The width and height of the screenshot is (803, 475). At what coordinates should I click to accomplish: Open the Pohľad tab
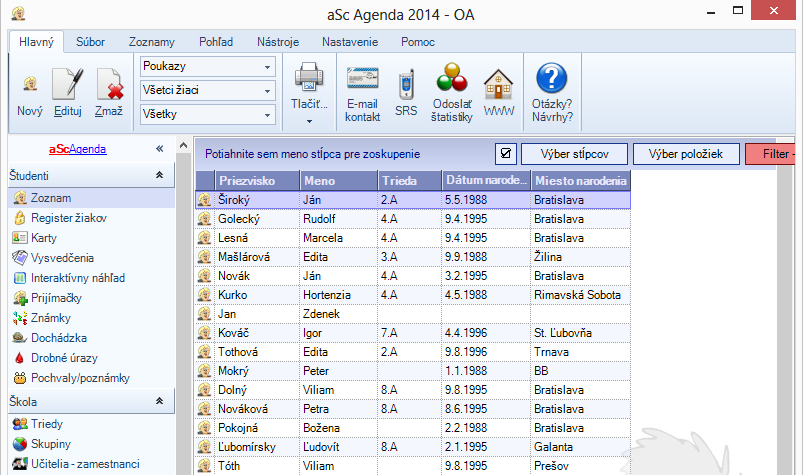coord(216,42)
